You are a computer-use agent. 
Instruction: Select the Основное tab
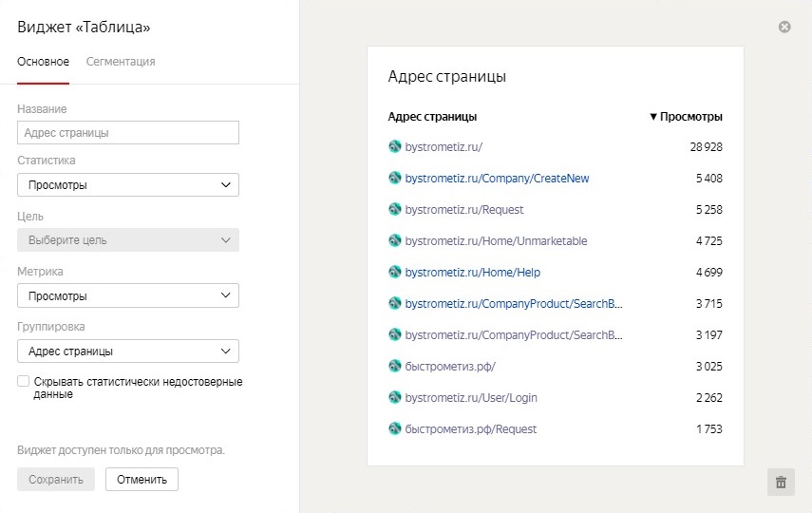coord(43,62)
